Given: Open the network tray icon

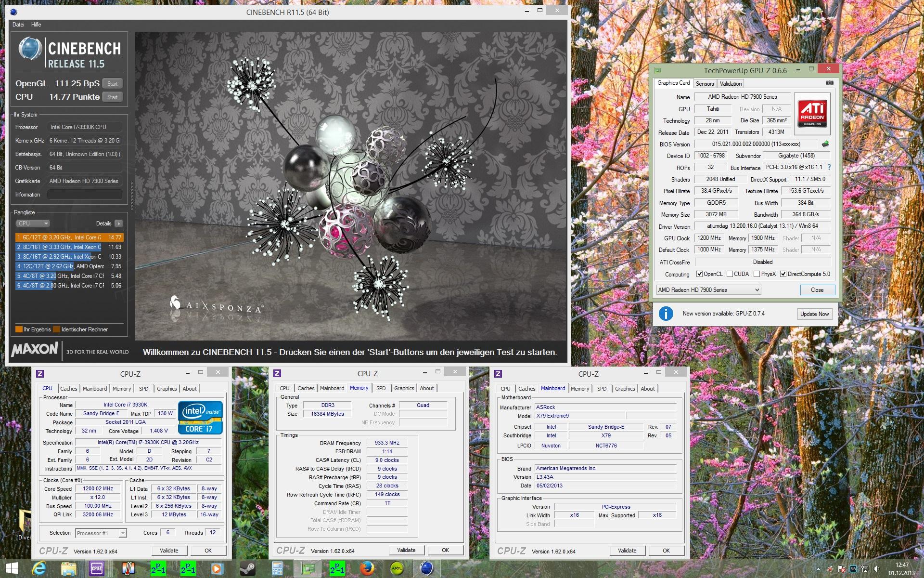Looking at the screenshot, I should pos(865,569).
